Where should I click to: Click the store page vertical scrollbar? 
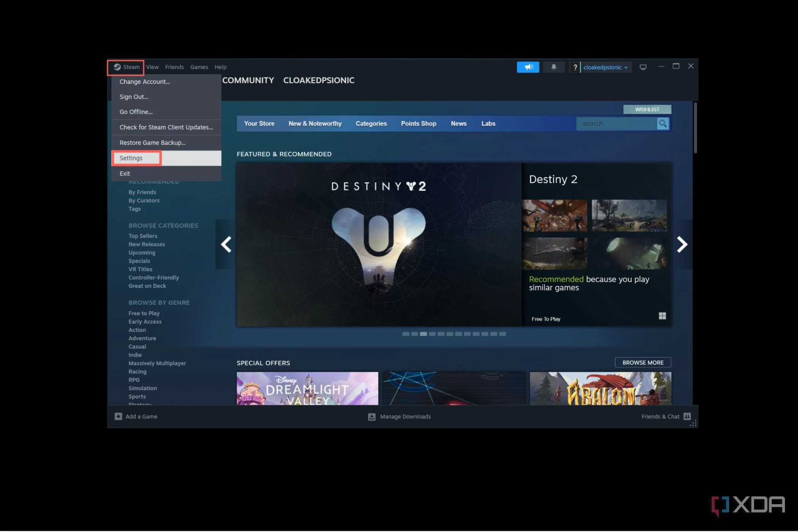point(695,128)
